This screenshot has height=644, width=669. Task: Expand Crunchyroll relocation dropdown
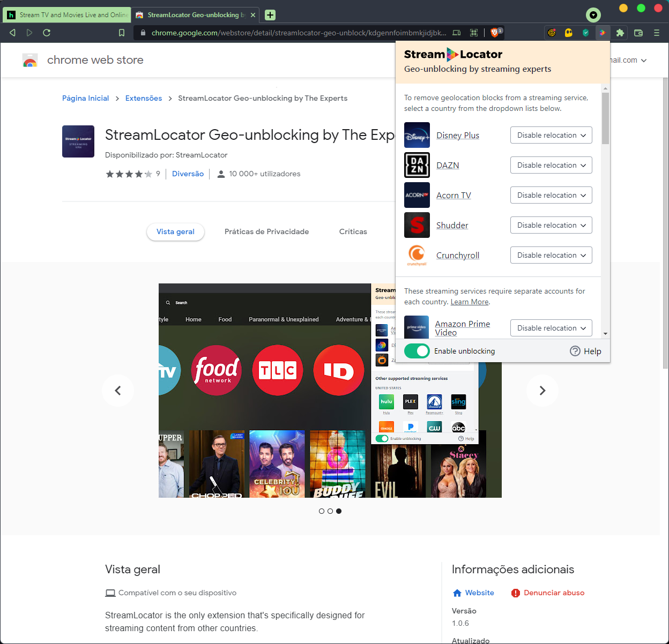coord(551,255)
